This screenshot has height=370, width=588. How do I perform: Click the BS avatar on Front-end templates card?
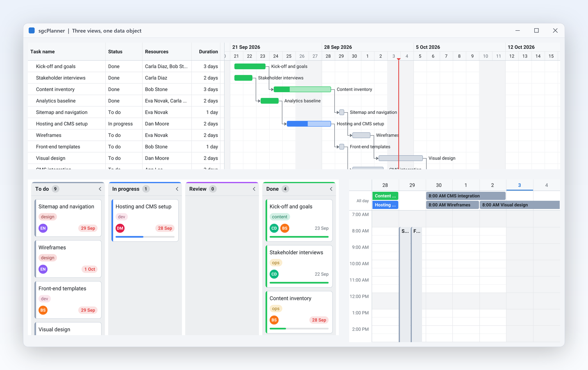(43, 310)
